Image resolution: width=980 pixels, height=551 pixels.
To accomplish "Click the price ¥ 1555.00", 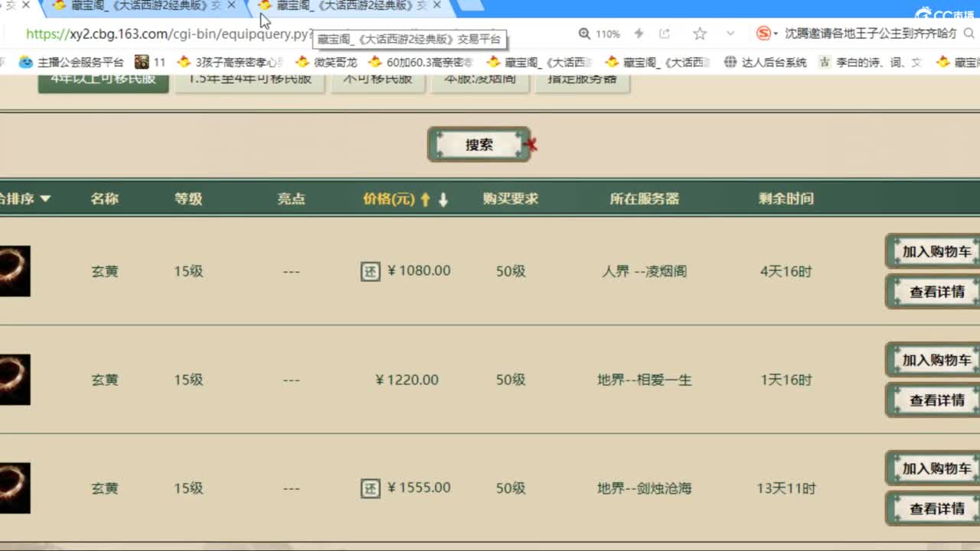I will (x=419, y=488).
